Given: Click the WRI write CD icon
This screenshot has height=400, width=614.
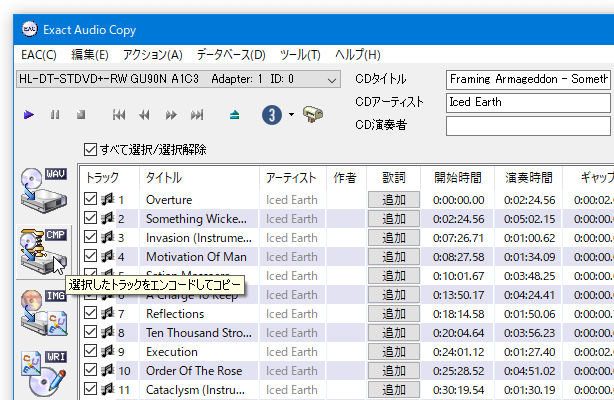Looking at the screenshot, I should 44,373.
